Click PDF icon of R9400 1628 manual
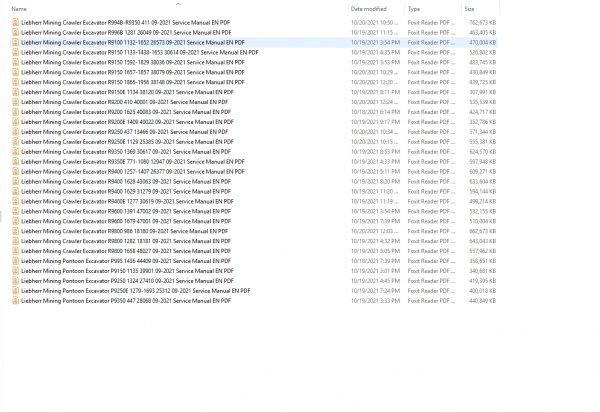 coord(15,182)
